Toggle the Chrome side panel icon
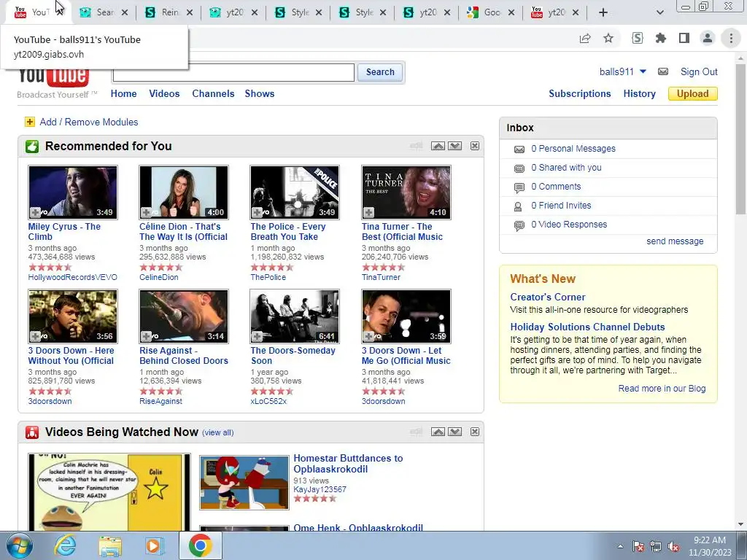Viewport: 747px width, 560px height. (x=684, y=38)
